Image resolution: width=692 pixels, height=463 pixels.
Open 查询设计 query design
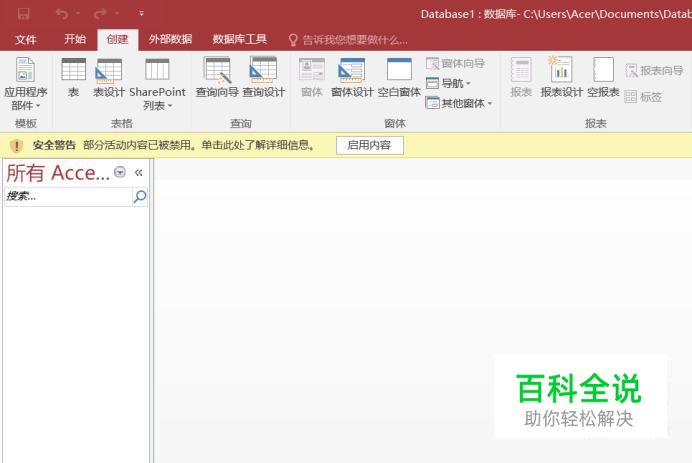263,78
